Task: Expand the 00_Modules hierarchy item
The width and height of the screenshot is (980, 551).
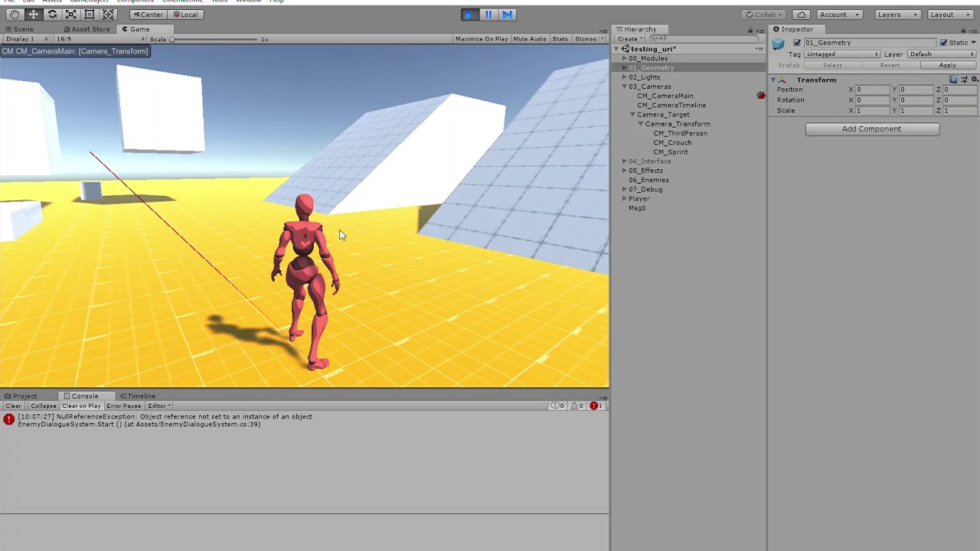Action: [625, 58]
